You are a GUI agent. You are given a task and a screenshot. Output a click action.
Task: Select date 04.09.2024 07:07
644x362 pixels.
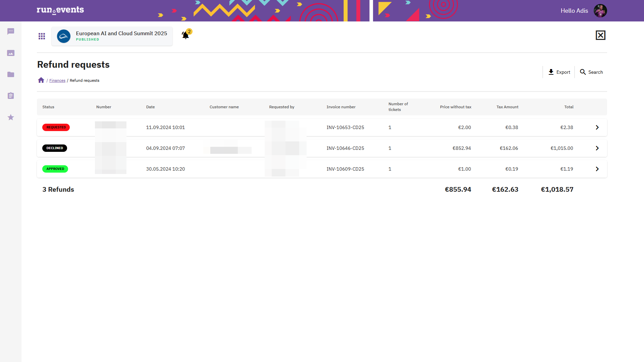coord(165,148)
